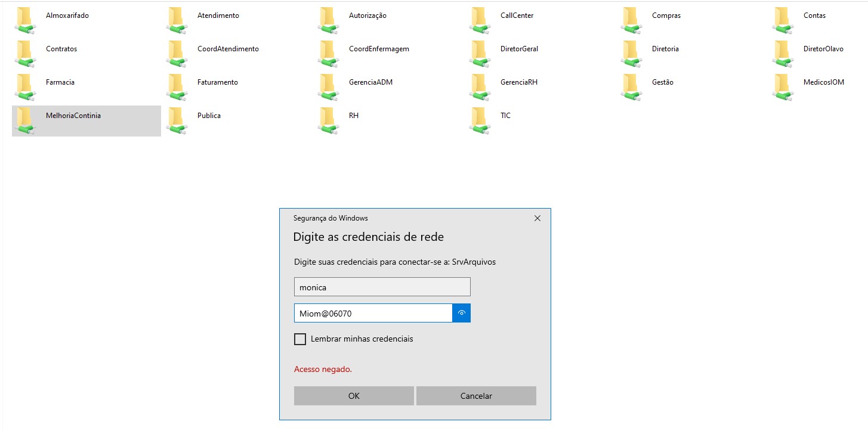Select the MedicosIOM folder icon

[783, 87]
